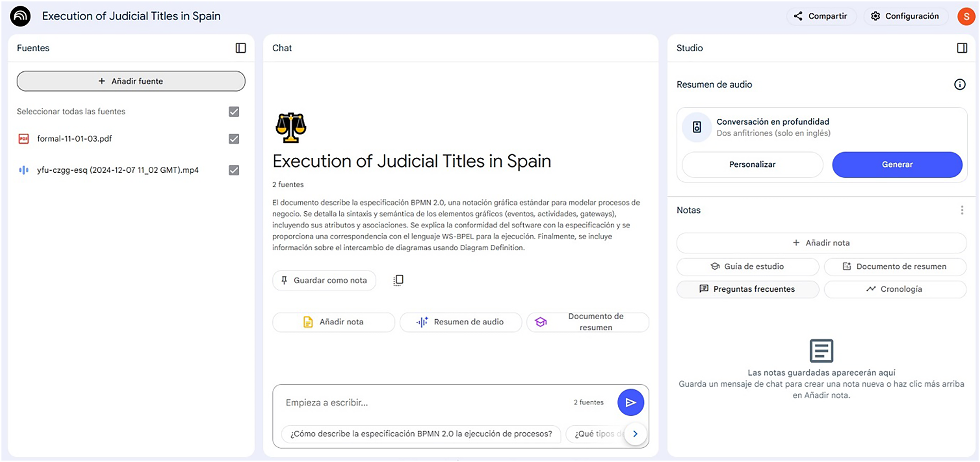The width and height of the screenshot is (980, 462).
Task: Type in the Empieza a escribir field
Action: [x=422, y=402]
